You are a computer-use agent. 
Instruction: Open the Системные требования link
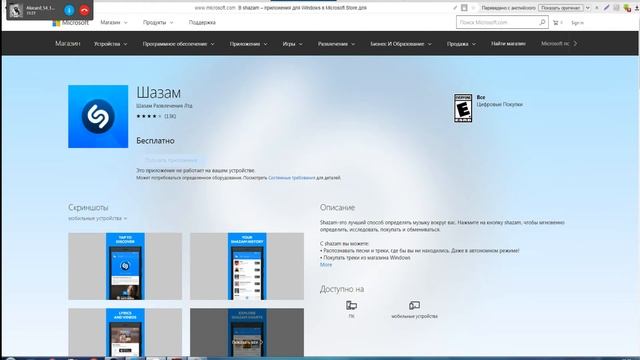(x=291, y=178)
